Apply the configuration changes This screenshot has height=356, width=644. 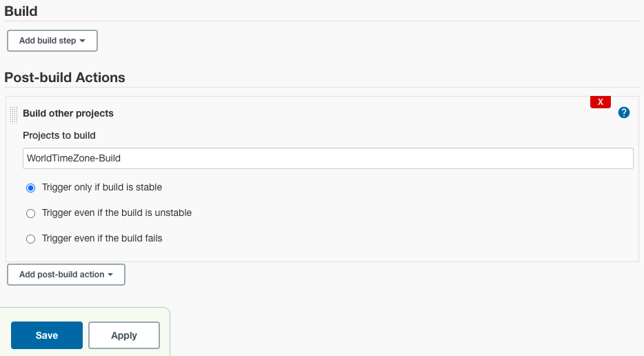(124, 335)
